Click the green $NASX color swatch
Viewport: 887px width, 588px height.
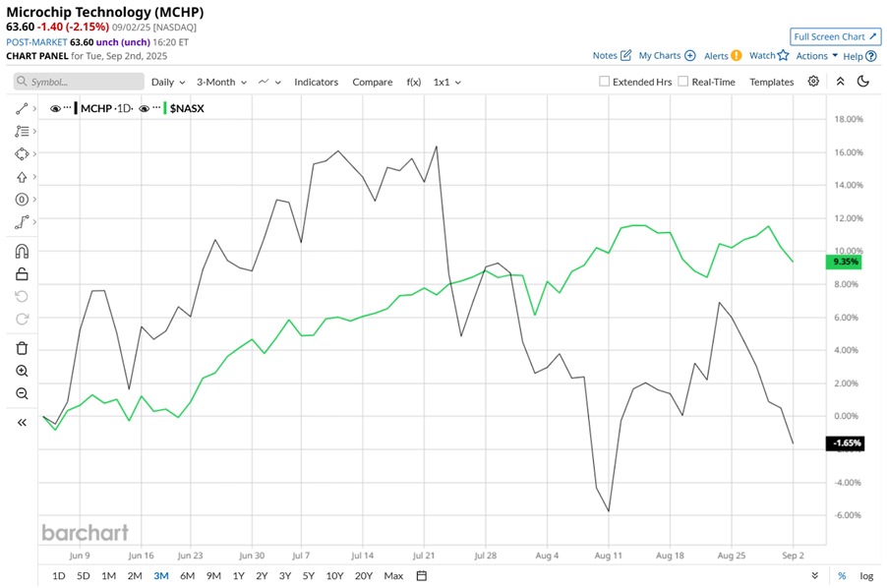[164, 108]
